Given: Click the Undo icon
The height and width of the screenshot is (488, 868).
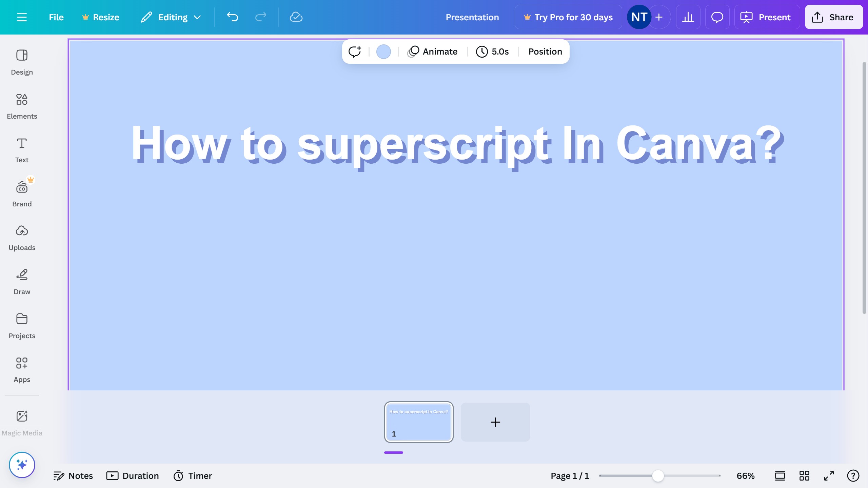Looking at the screenshot, I should tap(233, 17).
